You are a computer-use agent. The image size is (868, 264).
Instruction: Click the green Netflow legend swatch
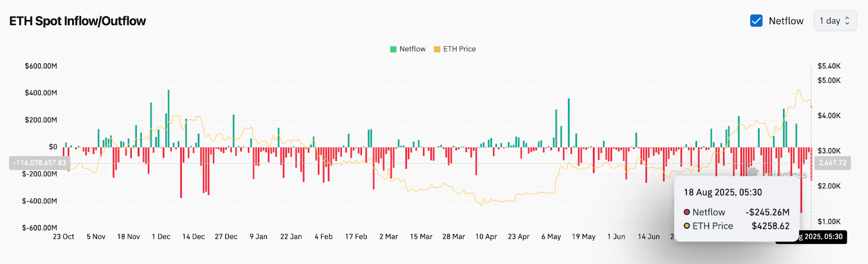tap(393, 49)
